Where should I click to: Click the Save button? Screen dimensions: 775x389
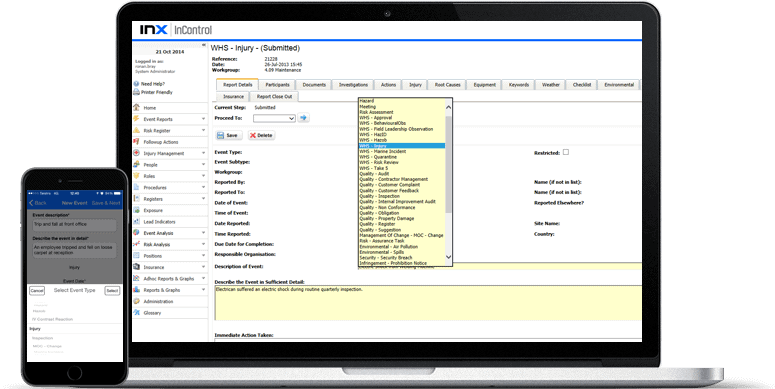228,135
